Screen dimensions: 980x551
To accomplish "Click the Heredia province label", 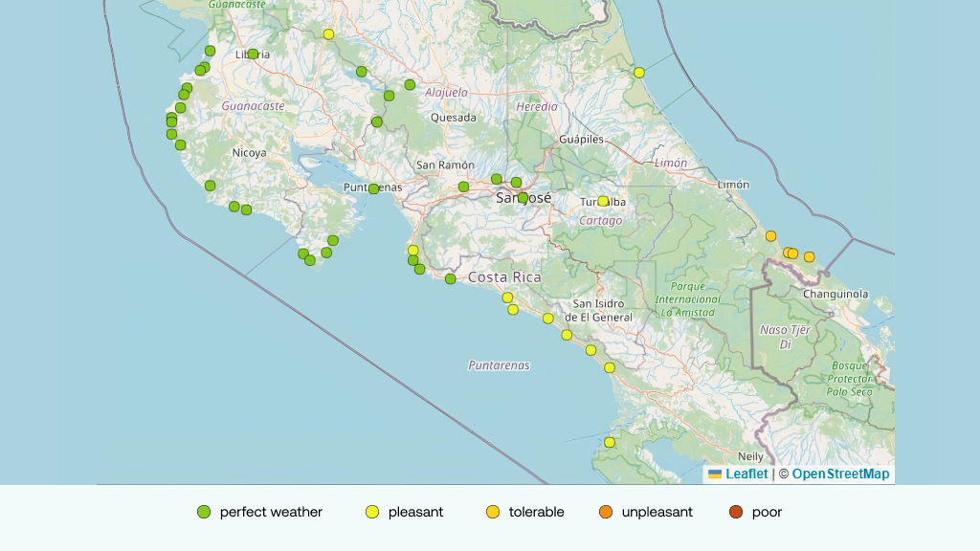I will pyautogui.click(x=537, y=107).
